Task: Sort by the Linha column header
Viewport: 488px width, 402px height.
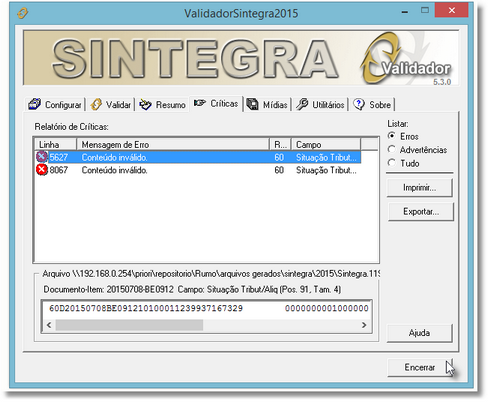Action: [56, 144]
